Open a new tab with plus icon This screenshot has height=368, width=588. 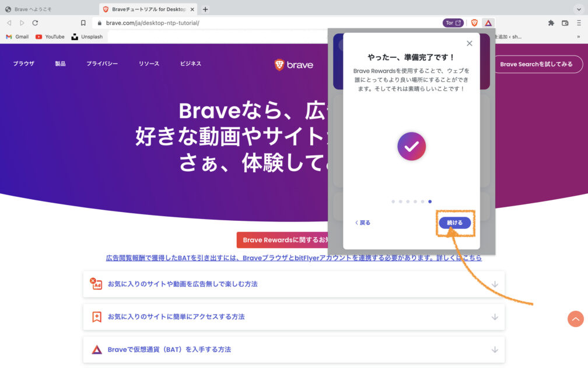tap(205, 9)
